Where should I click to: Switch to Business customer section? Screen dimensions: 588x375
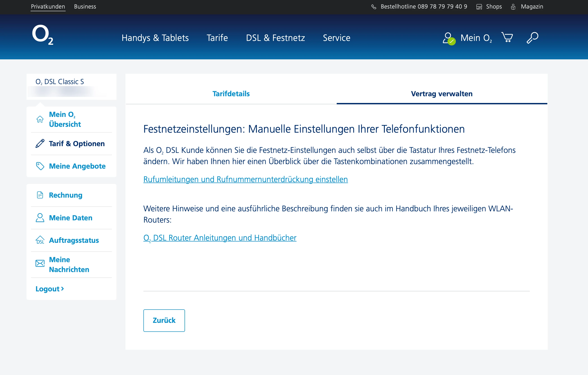[x=85, y=7]
